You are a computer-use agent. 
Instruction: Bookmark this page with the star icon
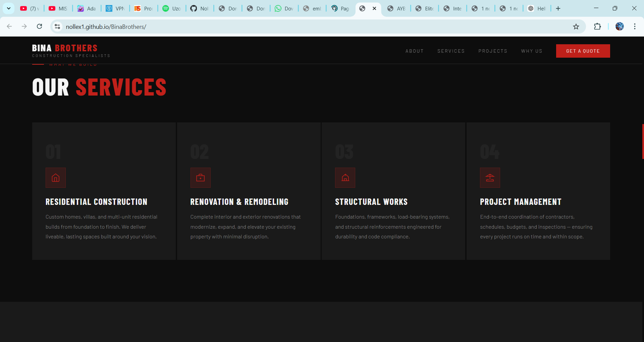pyautogui.click(x=576, y=27)
